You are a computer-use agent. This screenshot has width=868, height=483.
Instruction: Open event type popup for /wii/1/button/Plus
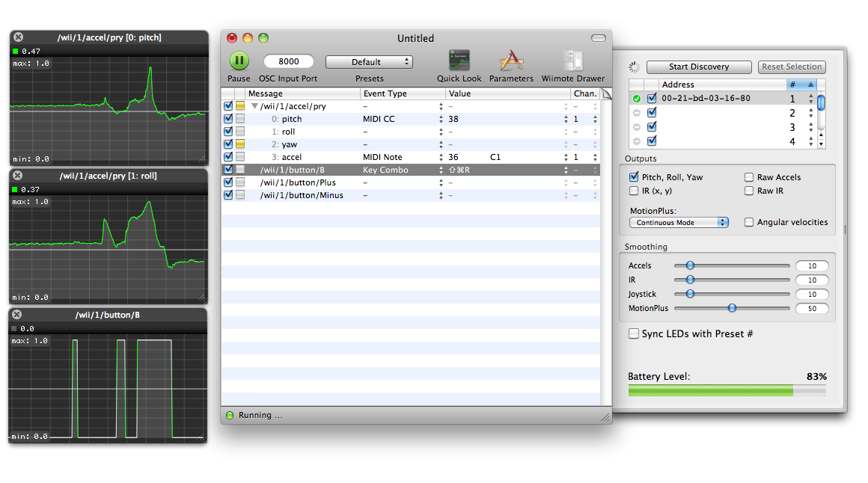click(x=441, y=182)
